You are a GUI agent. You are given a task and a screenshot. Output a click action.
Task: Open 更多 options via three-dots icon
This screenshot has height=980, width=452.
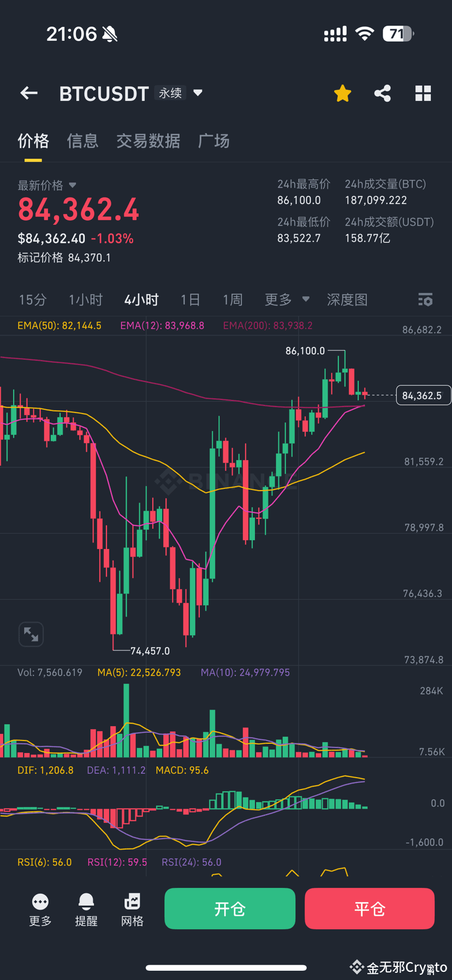39,909
